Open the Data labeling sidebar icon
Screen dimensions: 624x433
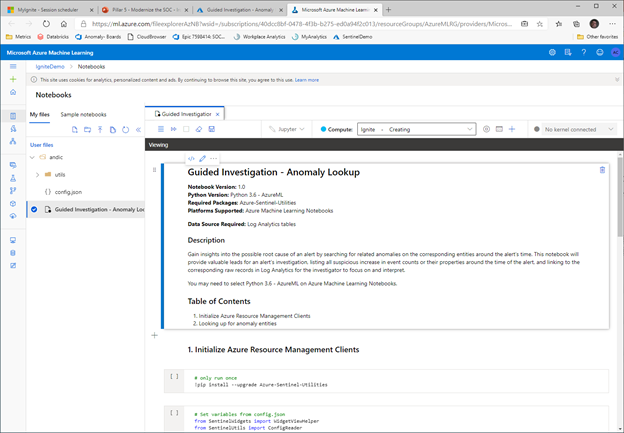pyautogui.click(x=13, y=265)
